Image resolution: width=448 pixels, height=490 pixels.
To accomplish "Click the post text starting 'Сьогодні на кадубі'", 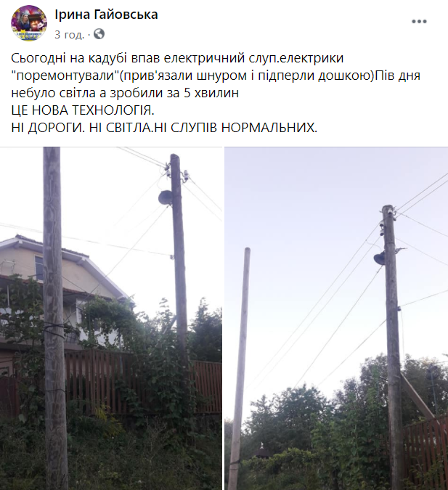I will point(216,75).
